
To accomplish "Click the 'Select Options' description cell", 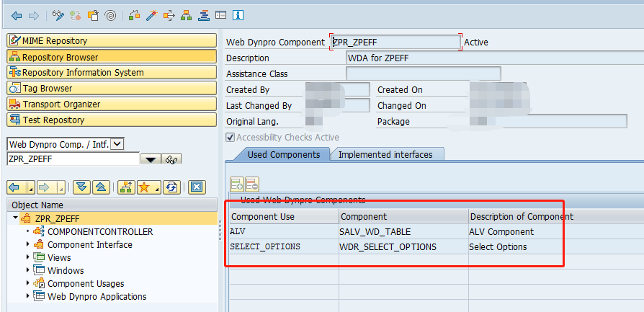I will click(x=556, y=246).
